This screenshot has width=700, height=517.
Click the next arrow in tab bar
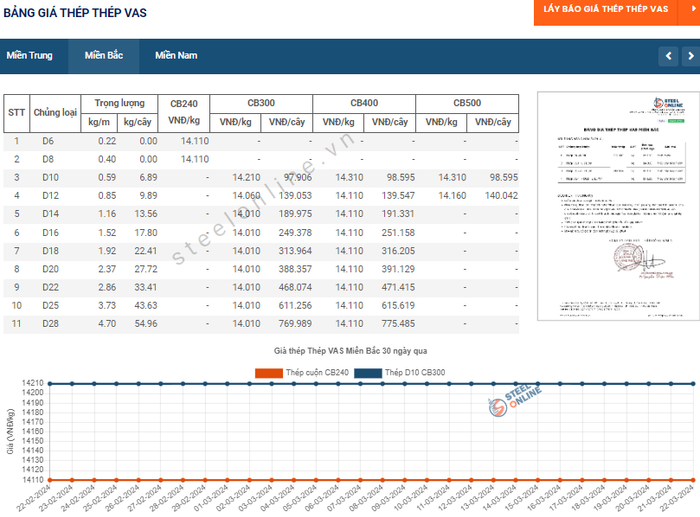point(688,56)
